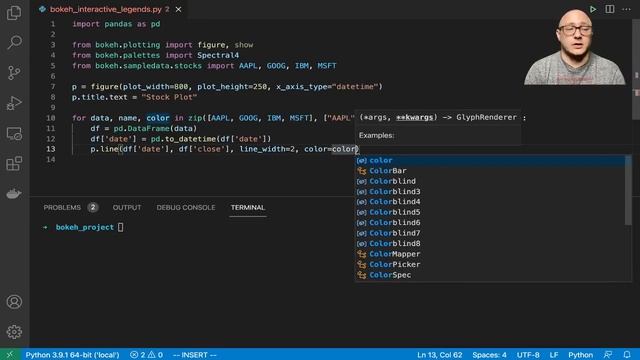Select Python 3.9.1 64-bit interpreter
This screenshot has width=640, height=360.
pyautogui.click(x=72, y=355)
